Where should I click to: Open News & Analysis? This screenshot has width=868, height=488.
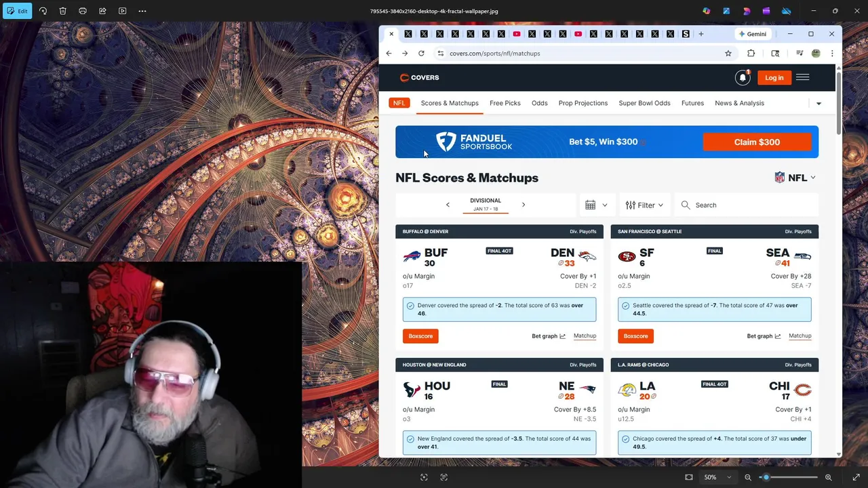[x=739, y=103]
